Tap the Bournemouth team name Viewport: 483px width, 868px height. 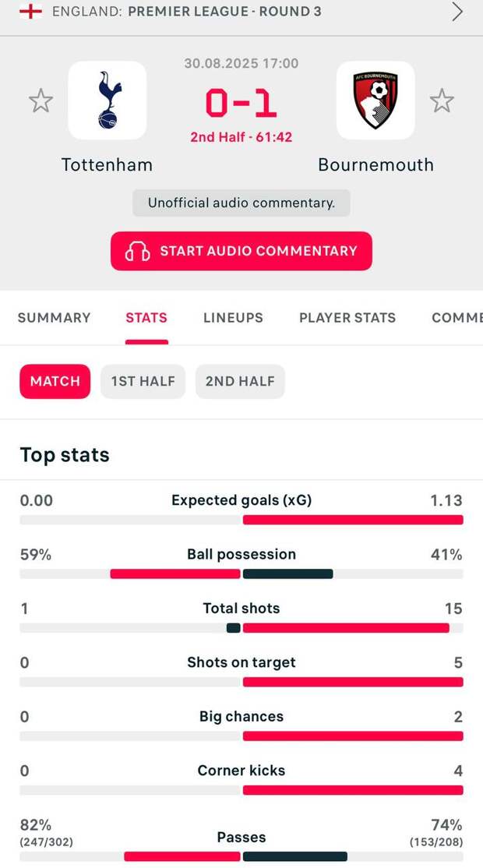(x=375, y=165)
